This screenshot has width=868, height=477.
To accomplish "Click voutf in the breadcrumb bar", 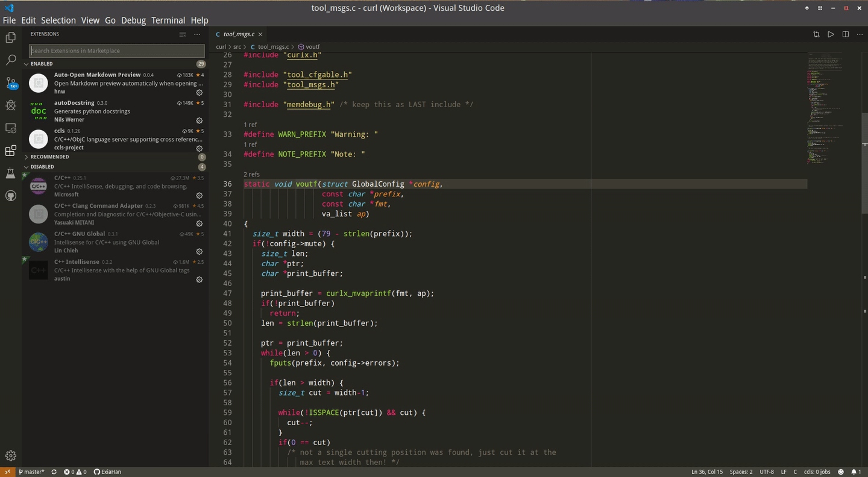I will (312, 46).
